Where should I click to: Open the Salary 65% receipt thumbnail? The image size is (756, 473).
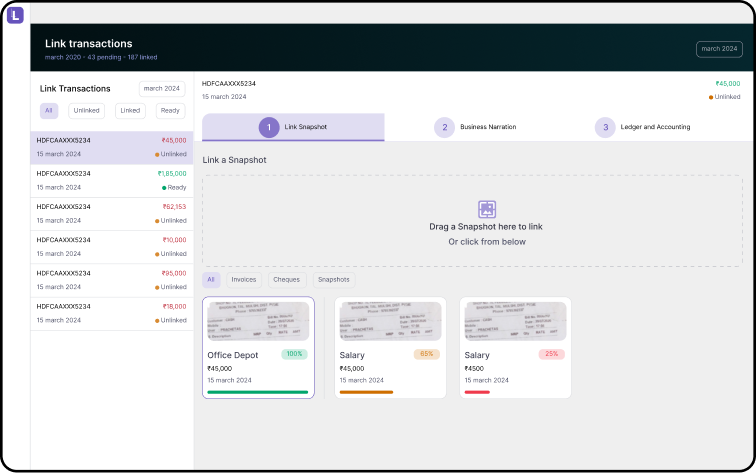point(391,322)
